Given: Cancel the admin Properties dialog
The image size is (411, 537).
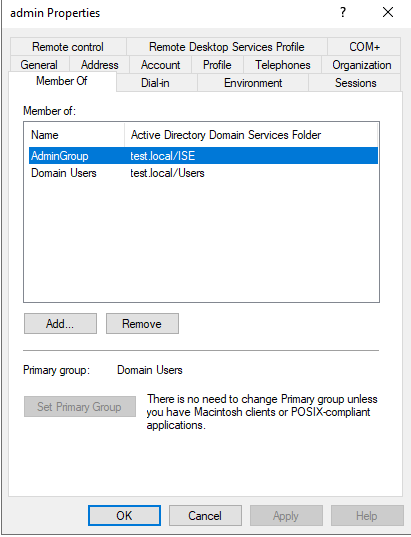Looking at the screenshot, I should [205, 515].
